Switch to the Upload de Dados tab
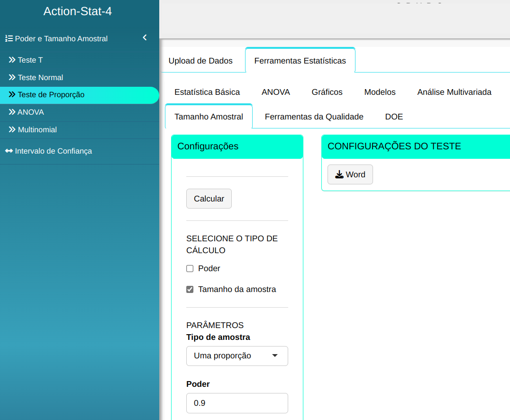This screenshot has width=510, height=420. [200, 61]
